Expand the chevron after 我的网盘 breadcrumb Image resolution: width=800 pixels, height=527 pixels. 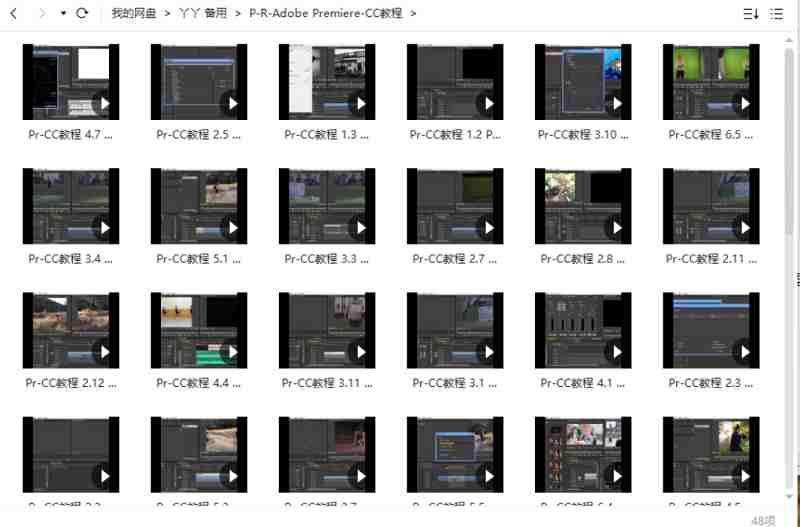tap(167, 14)
